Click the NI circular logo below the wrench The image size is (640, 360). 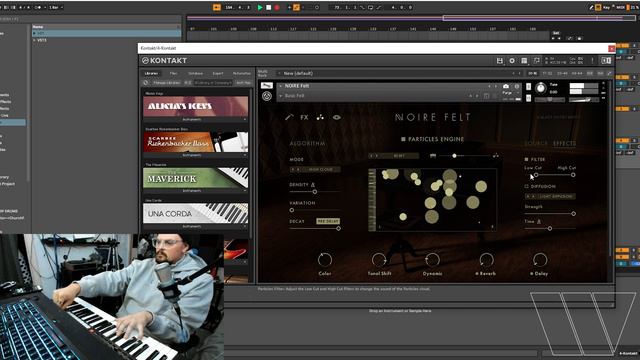267,96
